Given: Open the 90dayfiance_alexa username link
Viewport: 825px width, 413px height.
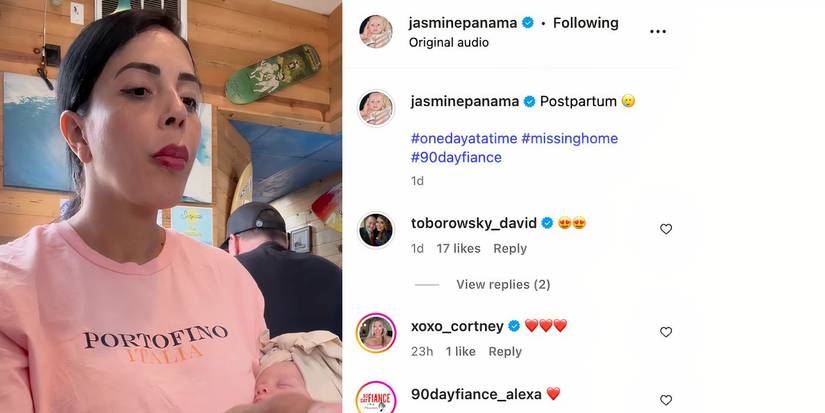Looking at the screenshot, I should (476, 394).
